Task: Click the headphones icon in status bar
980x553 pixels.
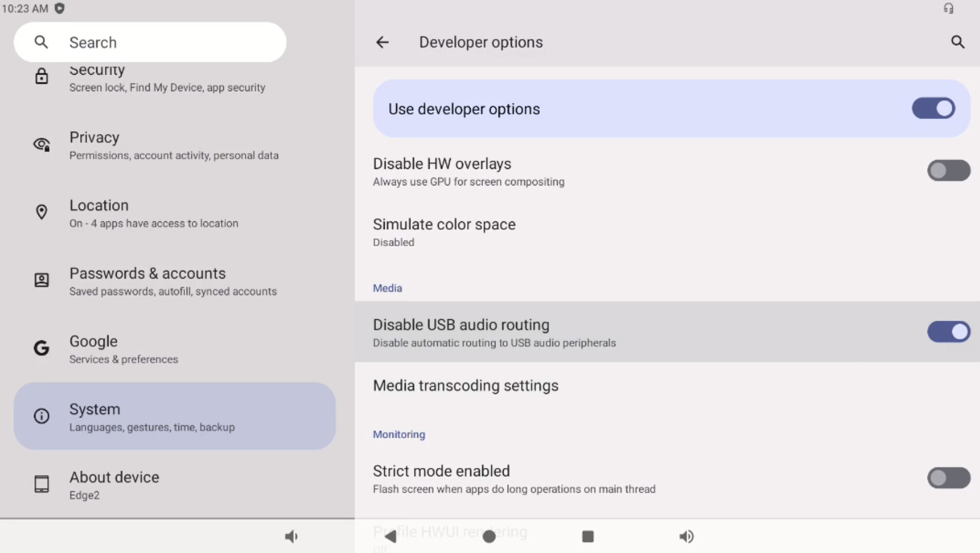Action: [948, 9]
